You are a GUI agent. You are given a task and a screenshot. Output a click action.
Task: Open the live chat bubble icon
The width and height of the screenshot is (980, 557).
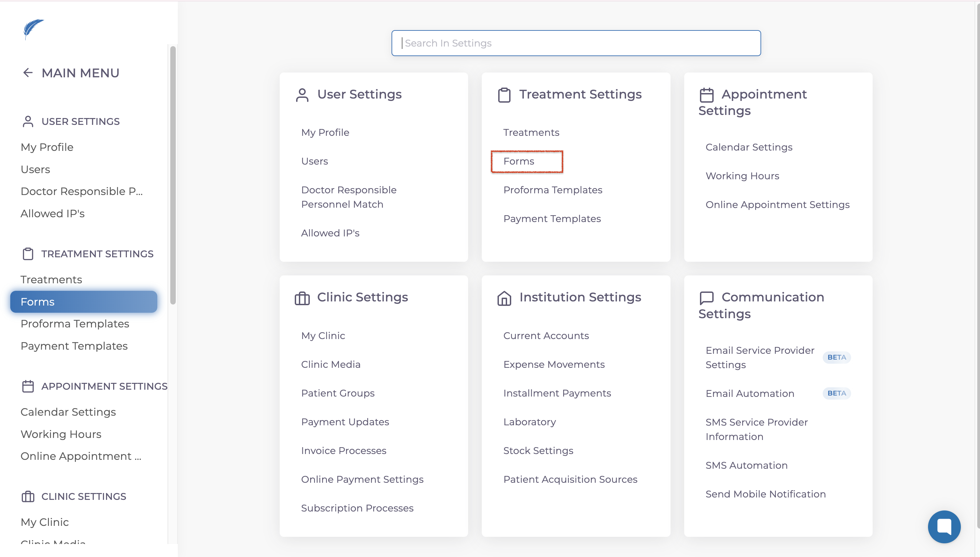(x=944, y=527)
